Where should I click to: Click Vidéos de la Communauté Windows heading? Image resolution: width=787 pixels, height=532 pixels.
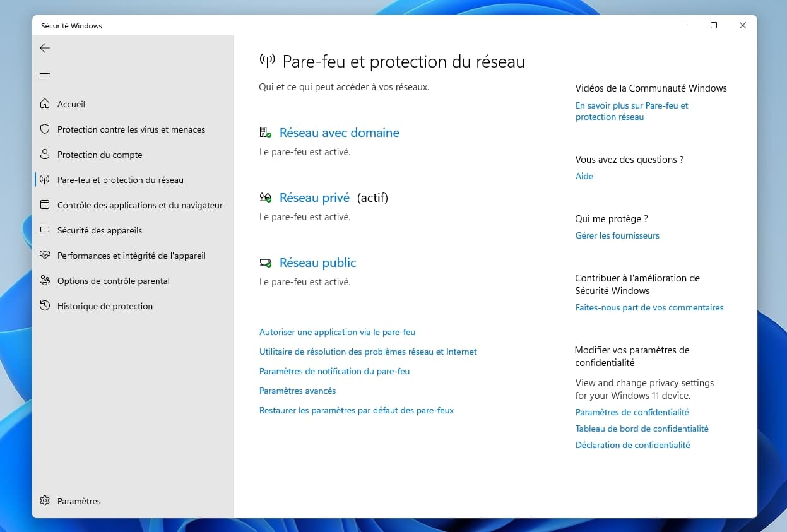(651, 88)
